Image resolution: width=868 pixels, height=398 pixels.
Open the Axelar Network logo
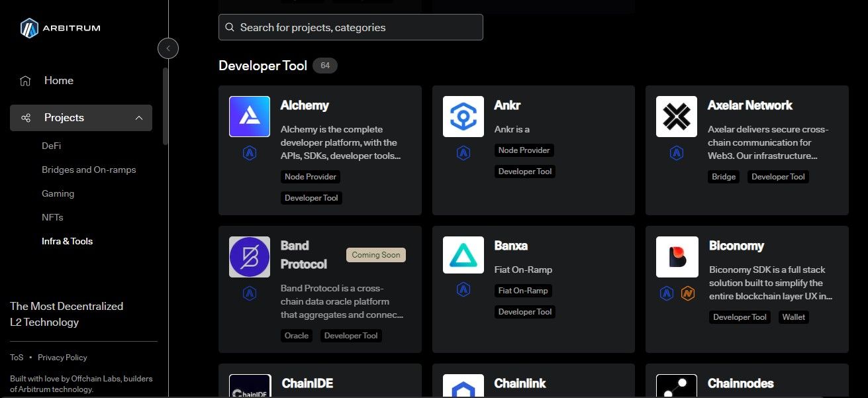(677, 117)
